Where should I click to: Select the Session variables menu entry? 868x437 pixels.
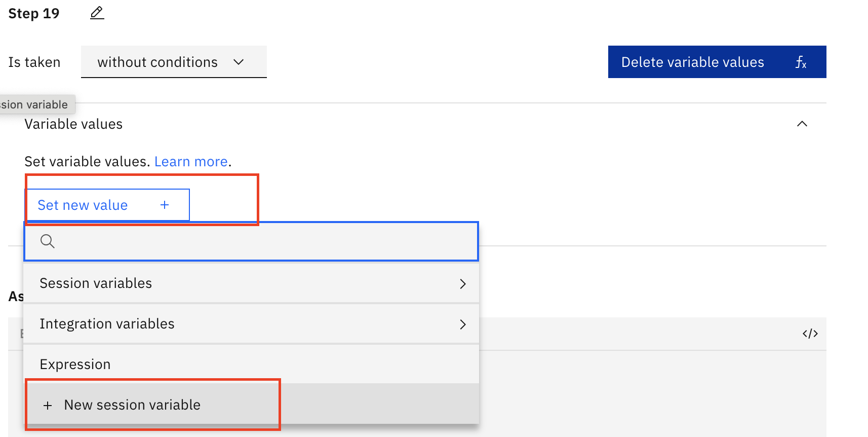click(96, 283)
